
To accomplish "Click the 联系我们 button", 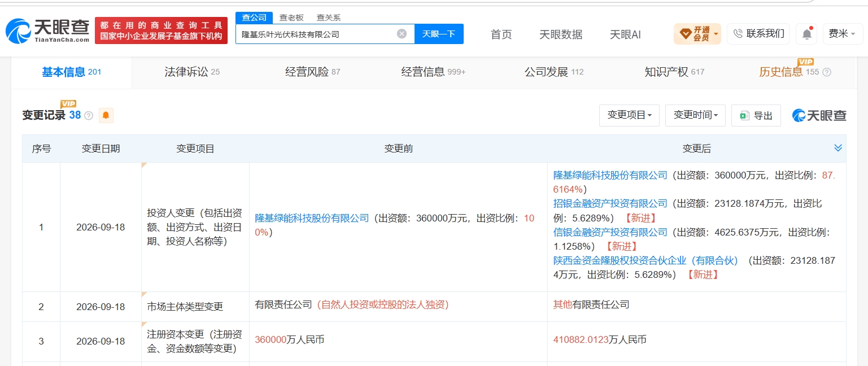I will coord(758,34).
